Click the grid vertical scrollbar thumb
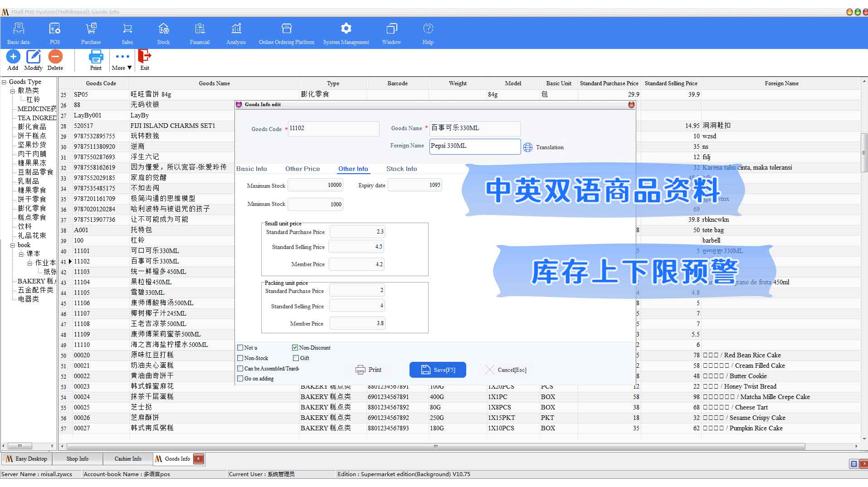 [864, 153]
